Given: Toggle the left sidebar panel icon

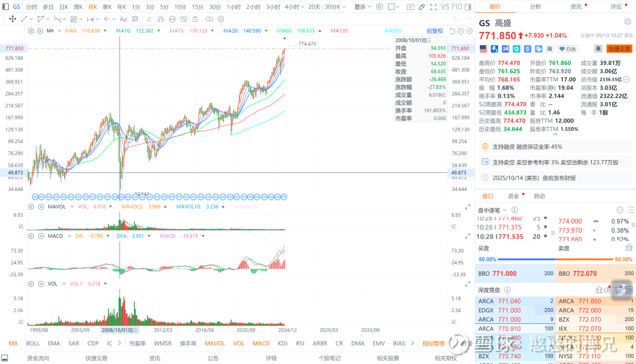Looking at the screenshot, I should tap(5, 6).
